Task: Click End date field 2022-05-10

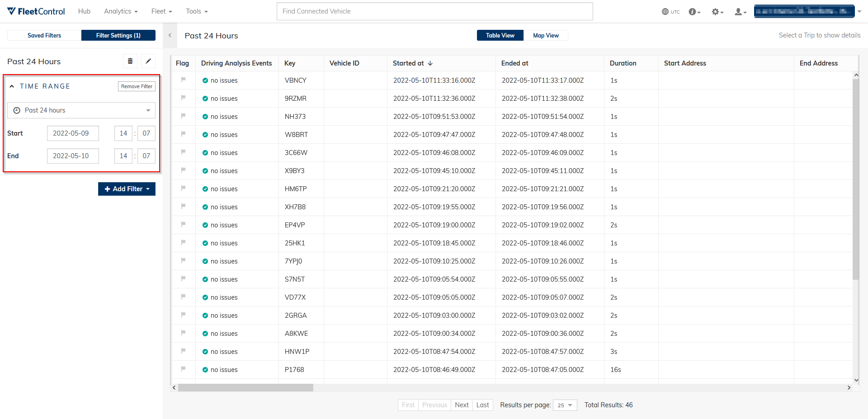Action: 73,156
